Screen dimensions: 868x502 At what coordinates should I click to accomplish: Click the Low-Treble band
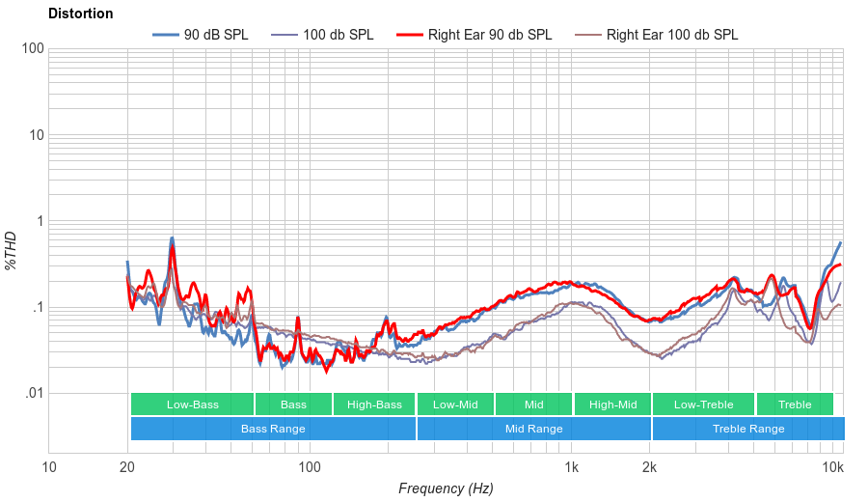[x=703, y=404]
